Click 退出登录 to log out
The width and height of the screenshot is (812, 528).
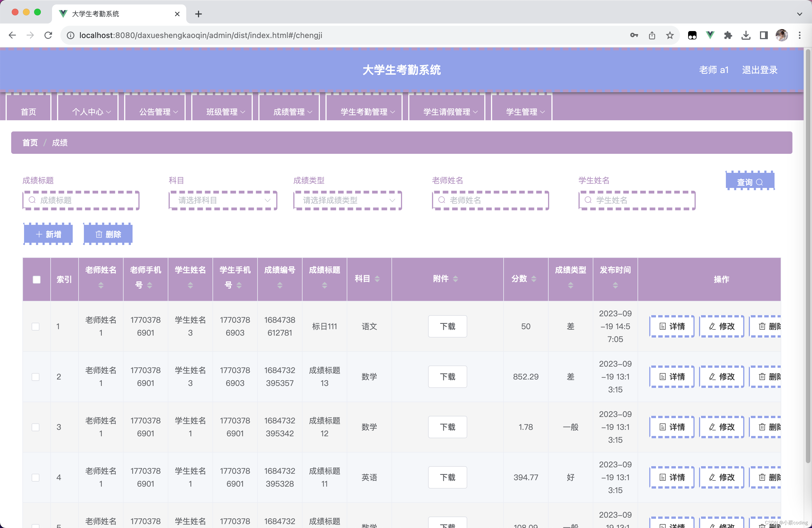pyautogui.click(x=759, y=70)
